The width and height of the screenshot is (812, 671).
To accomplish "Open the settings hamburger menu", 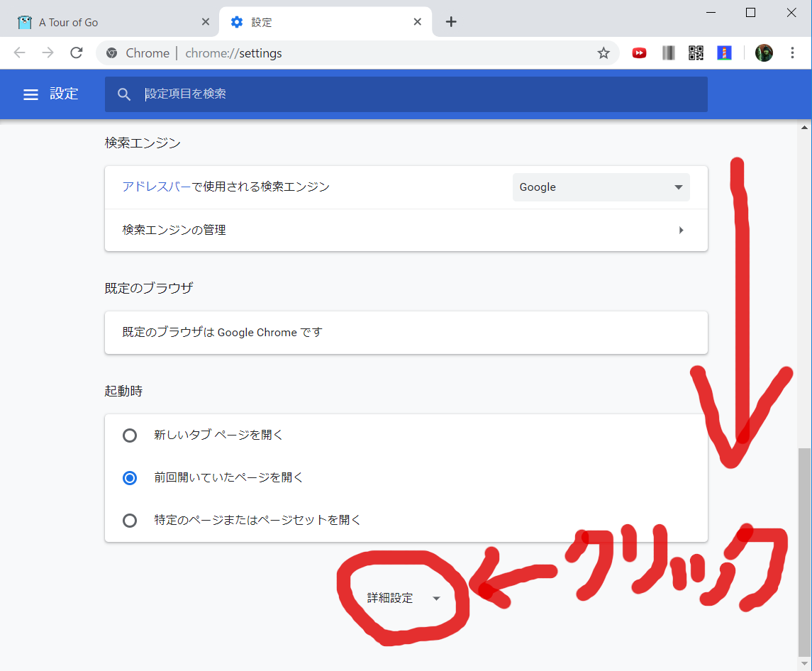I will pos(30,94).
